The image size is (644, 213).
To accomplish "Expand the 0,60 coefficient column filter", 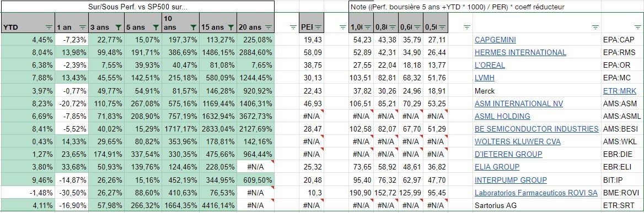I will point(417,28).
